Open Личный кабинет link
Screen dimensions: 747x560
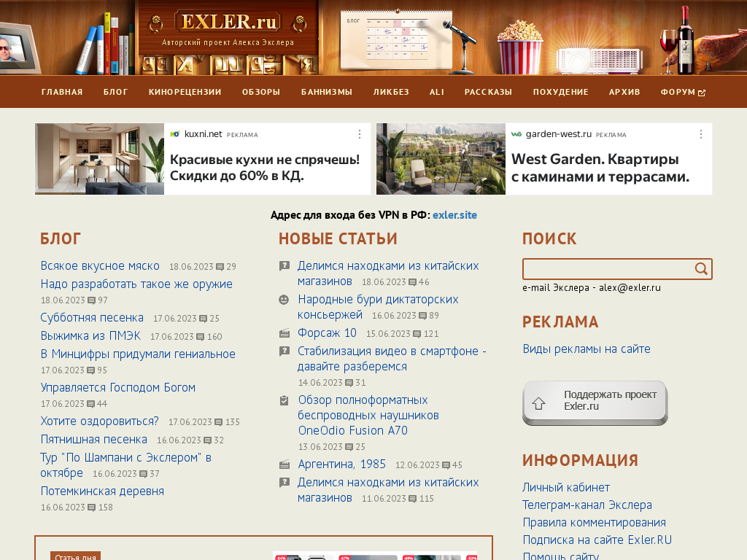click(x=566, y=488)
